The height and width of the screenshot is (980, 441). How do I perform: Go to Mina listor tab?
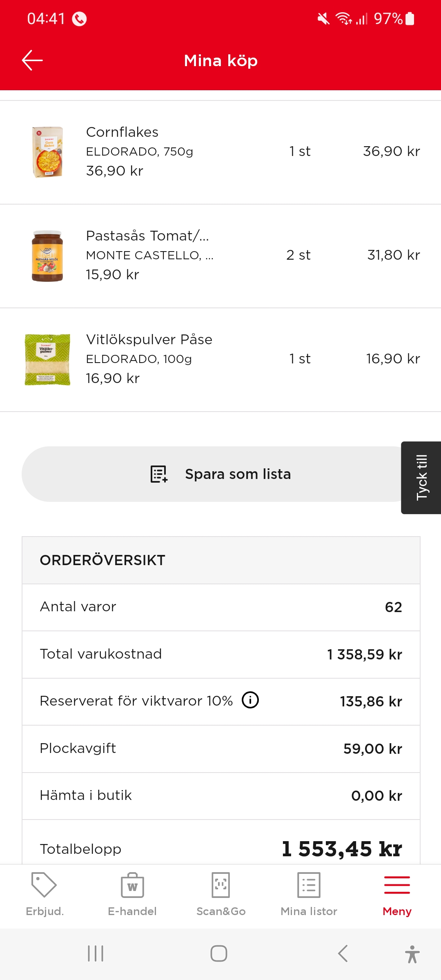pos(309,894)
